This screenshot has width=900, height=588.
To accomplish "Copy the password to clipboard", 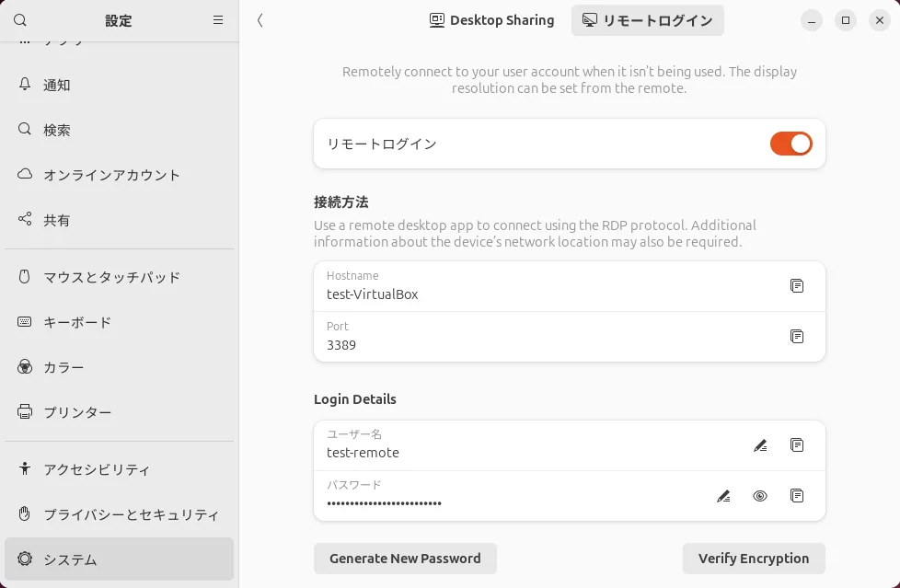I will 797,496.
